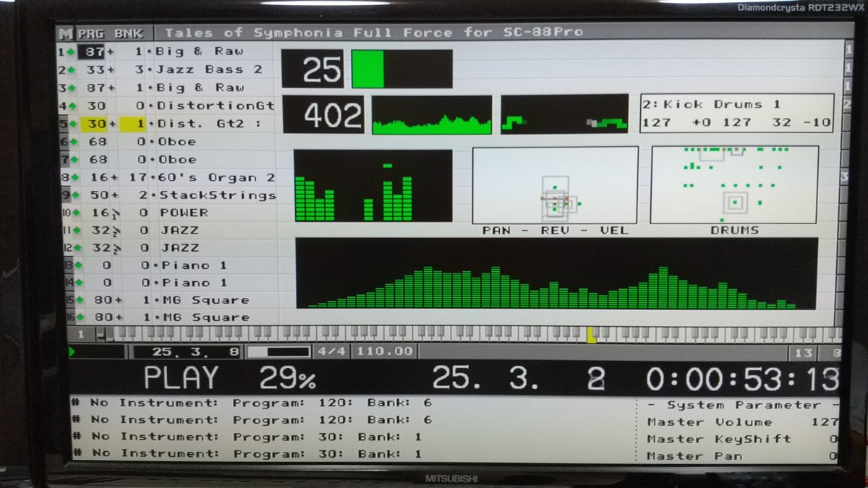Click the DRUMS activity panel
The image size is (868, 488).
point(734,185)
